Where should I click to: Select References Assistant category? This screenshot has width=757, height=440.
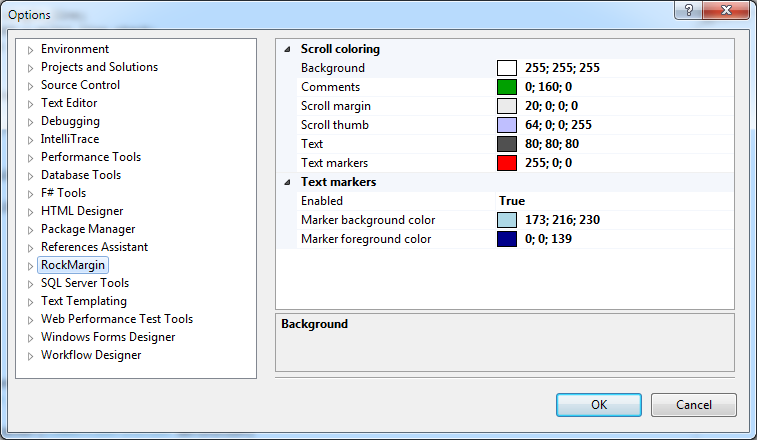coord(94,247)
